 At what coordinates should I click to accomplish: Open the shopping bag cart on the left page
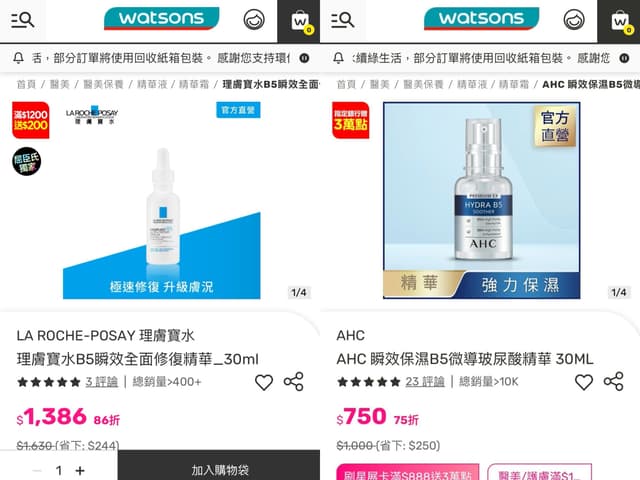299,21
